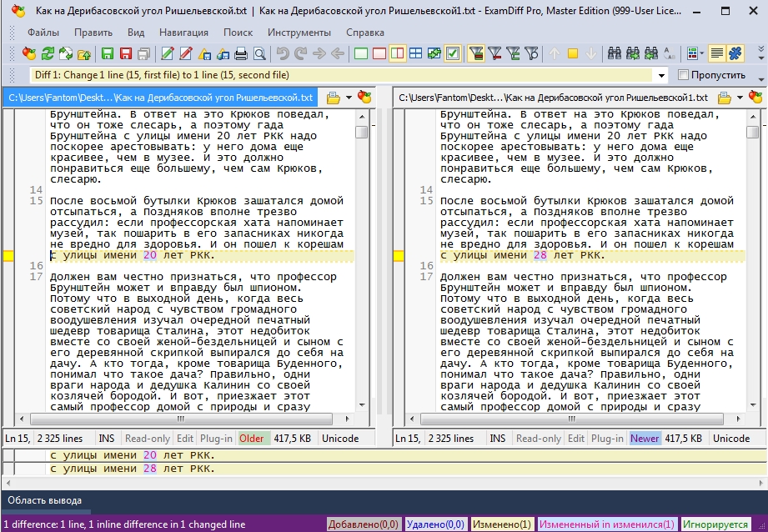Screen dimensions: 768x532
Task: Click the open folder with arrow icon
Action: 83,54
